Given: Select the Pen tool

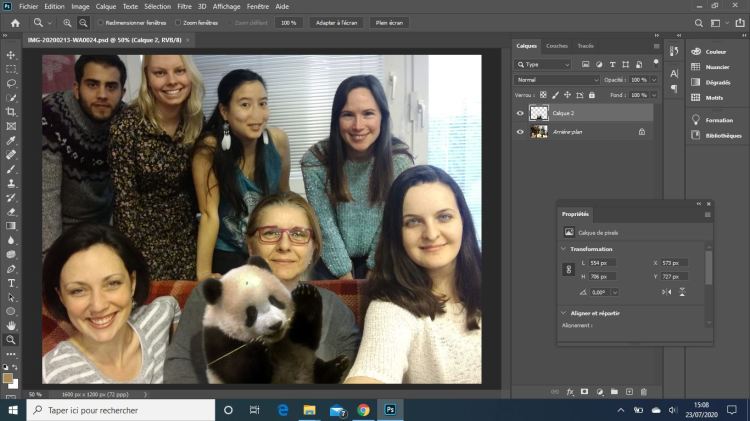Looking at the screenshot, I should pos(11,269).
